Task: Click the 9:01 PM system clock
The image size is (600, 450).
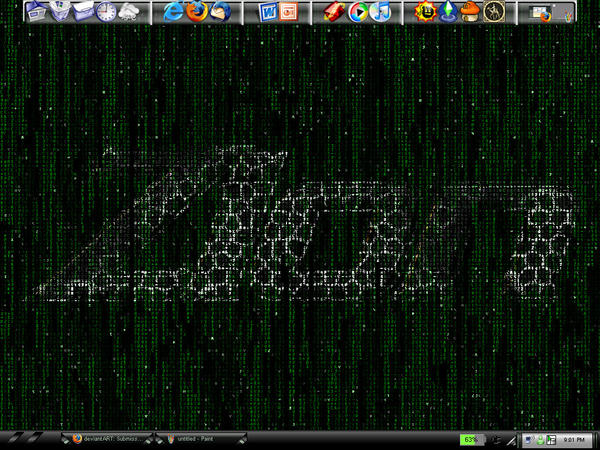Action: click(x=574, y=440)
